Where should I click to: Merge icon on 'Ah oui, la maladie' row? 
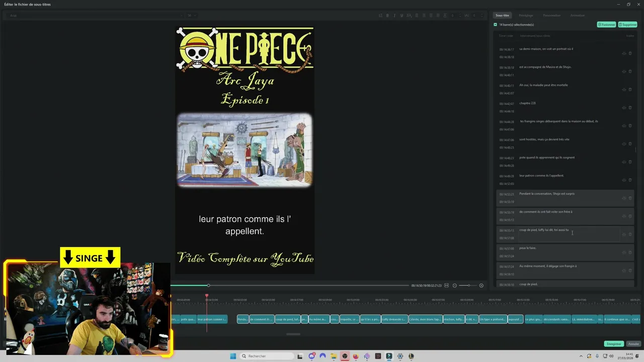[624, 89]
